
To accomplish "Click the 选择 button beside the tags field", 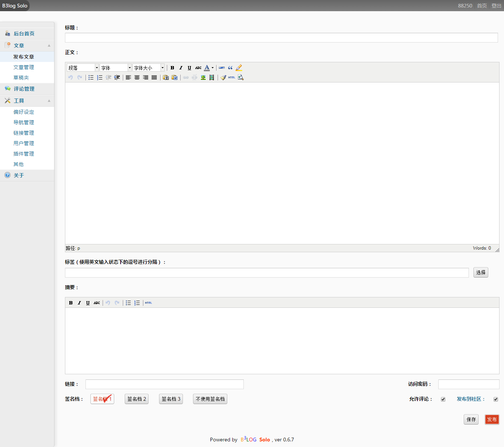I will click(x=480, y=272).
